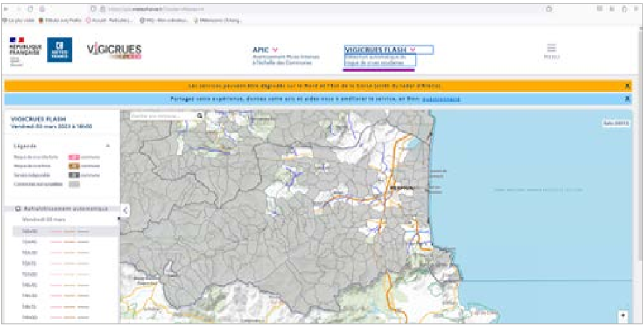
Task: Close the blue feedback banner
Action: pos(628,99)
